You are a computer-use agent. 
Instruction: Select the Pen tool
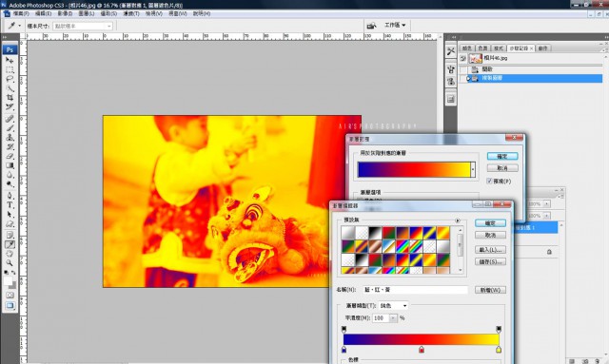pyautogui.click(x=10, y=196)
